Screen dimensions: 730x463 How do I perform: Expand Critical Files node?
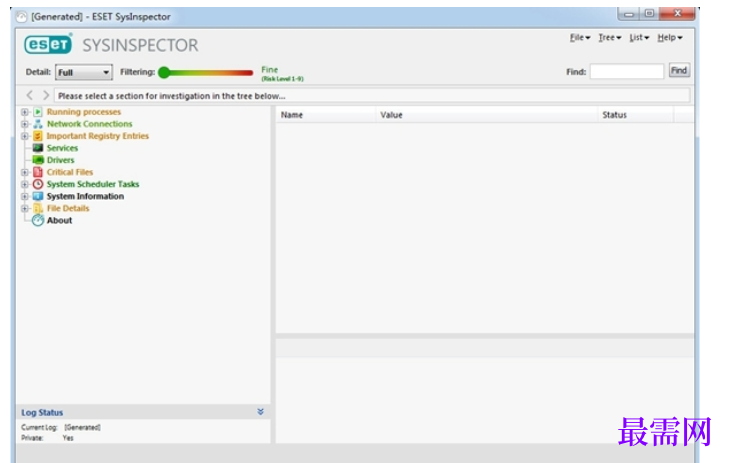click(x=25, y=172)
